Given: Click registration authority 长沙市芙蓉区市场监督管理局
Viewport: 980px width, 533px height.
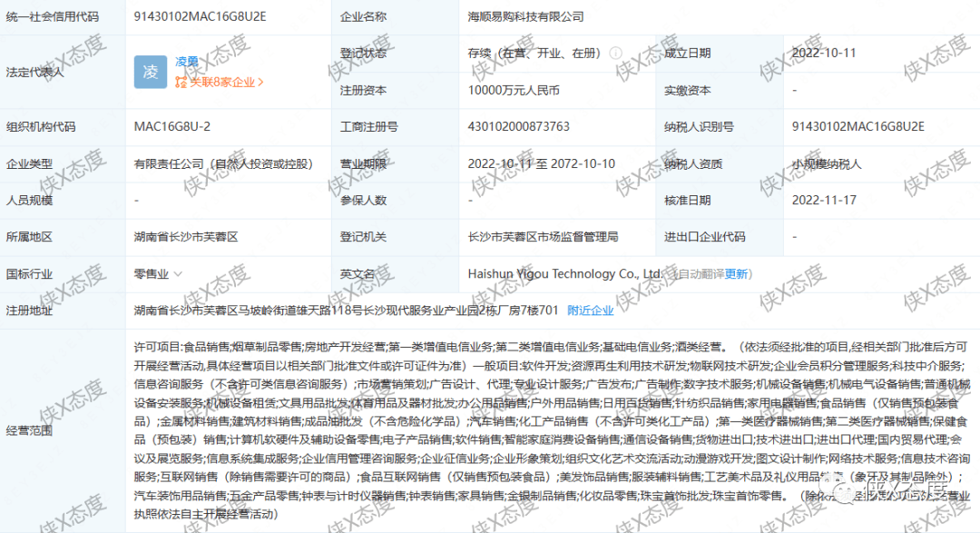Looking at the screenshot, I should 543,237.
